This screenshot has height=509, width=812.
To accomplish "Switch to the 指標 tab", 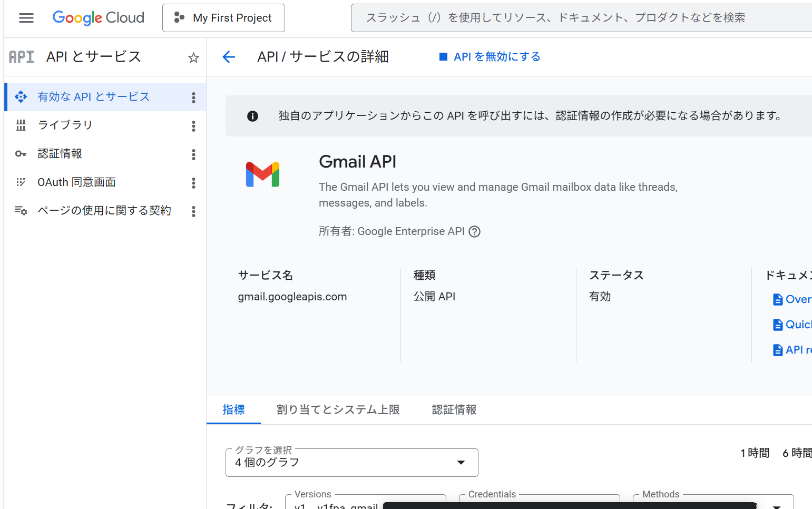I will click(x=233, y=410).
